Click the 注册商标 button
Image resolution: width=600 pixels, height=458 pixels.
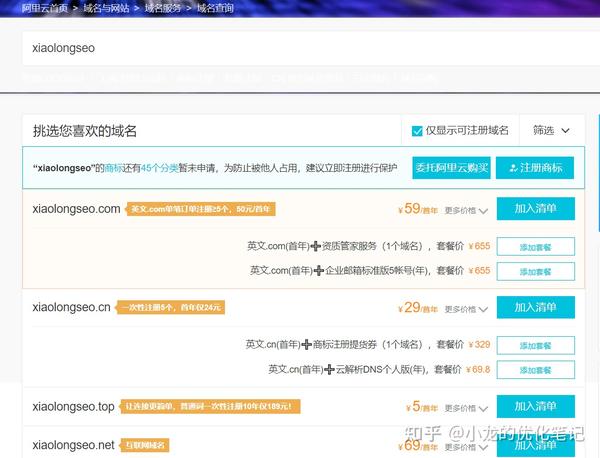coord(535,168)
